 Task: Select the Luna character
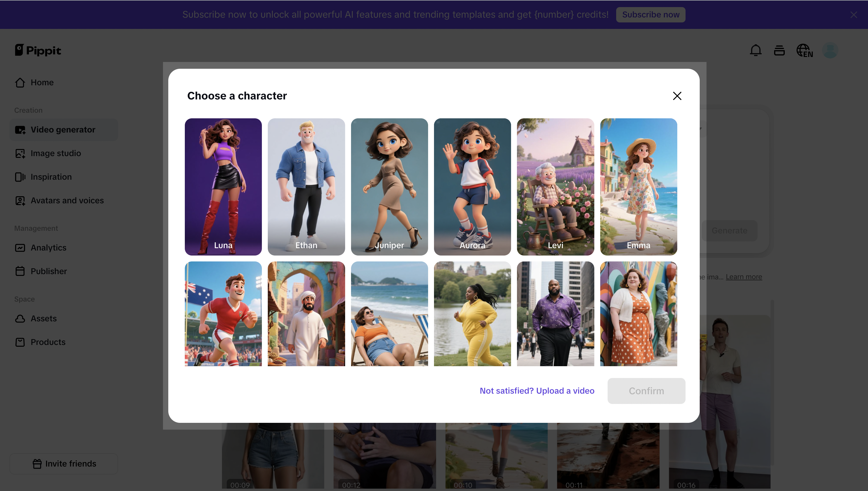pos(223,186)
